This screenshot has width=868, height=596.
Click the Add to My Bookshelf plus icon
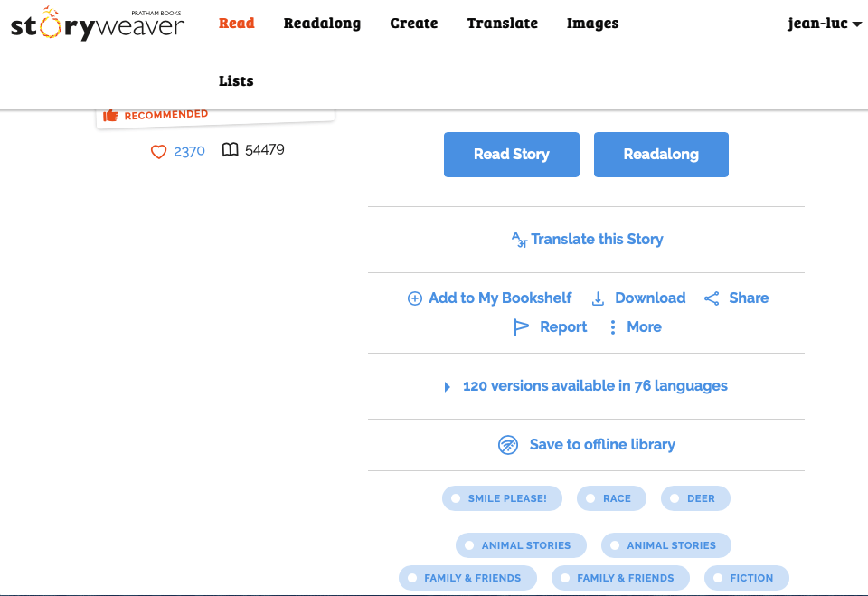tap(415, 298)
